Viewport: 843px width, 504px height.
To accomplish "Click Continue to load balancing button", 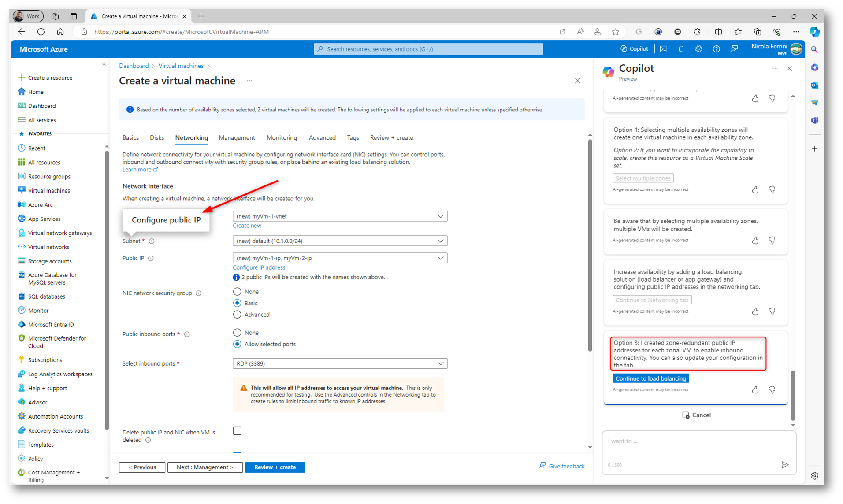I will (650, 378).
